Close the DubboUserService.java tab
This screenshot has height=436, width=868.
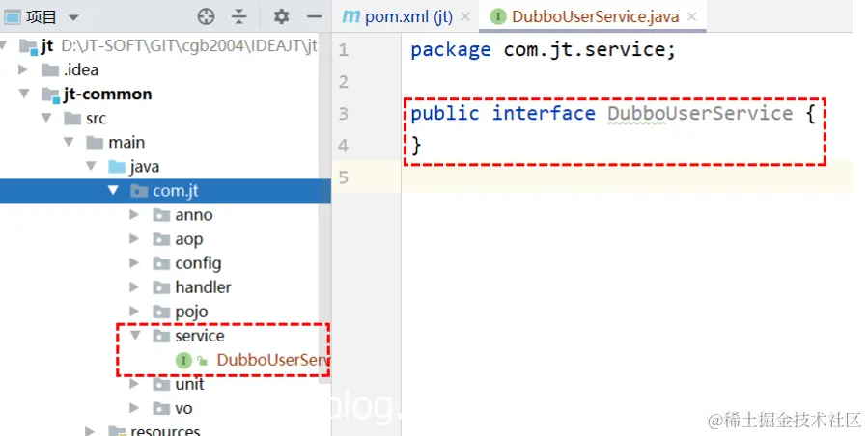[x=691, y=16]
